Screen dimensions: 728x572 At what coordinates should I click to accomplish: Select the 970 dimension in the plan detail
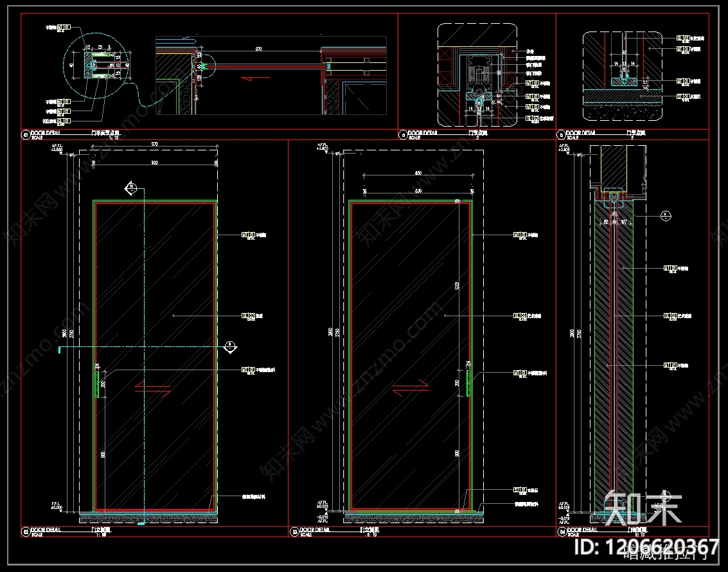[258, 49]
